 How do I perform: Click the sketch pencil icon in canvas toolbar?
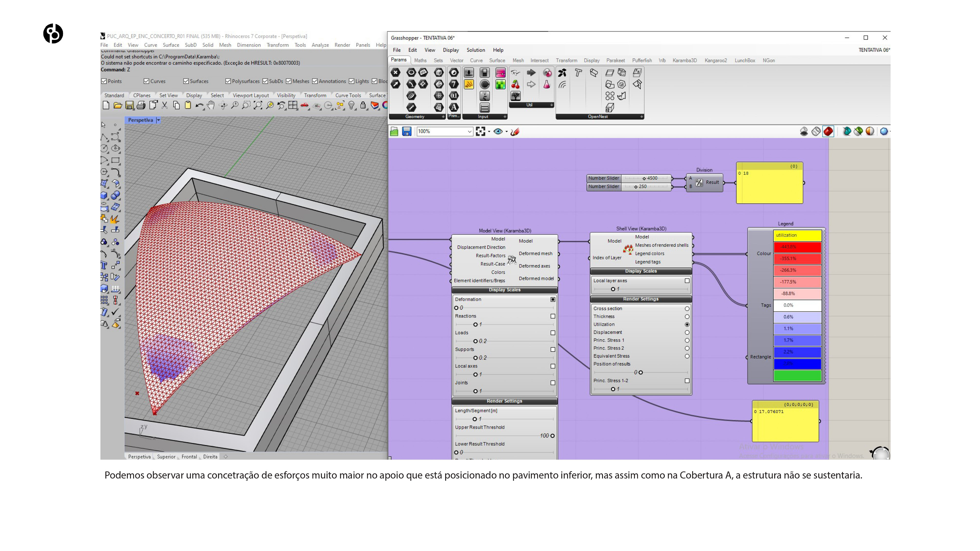[515, 132]
